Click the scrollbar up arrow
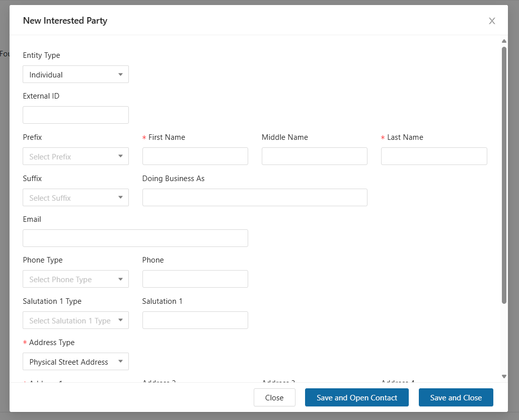The image size is (519, 420). pos(504,41)
